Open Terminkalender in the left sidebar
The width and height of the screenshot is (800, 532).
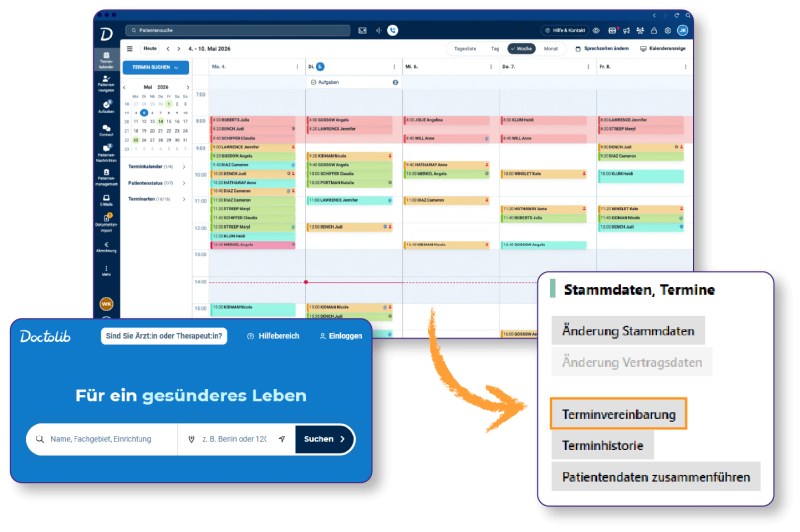106,60
